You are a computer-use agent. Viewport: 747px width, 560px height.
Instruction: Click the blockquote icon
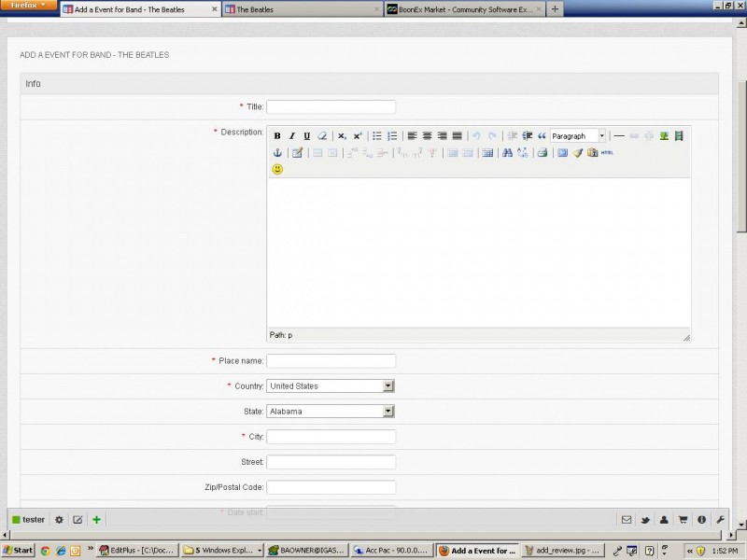(x=542, y=135)
